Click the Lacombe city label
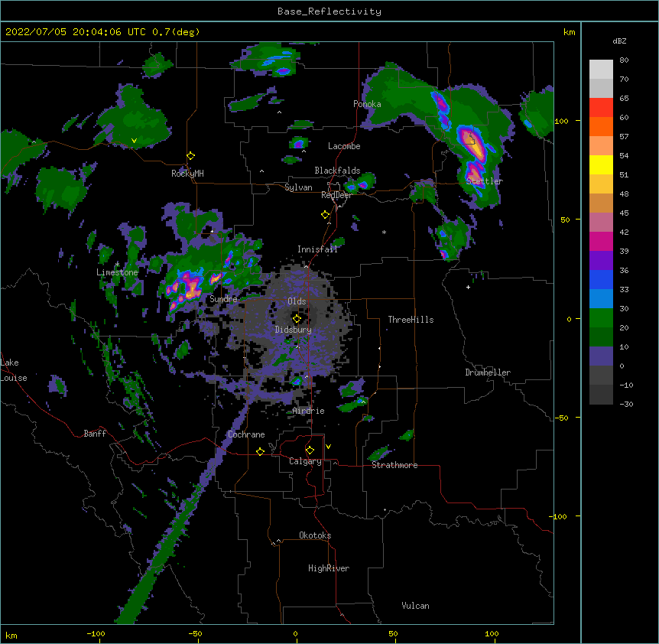659x644 pixels. (344, 146)
